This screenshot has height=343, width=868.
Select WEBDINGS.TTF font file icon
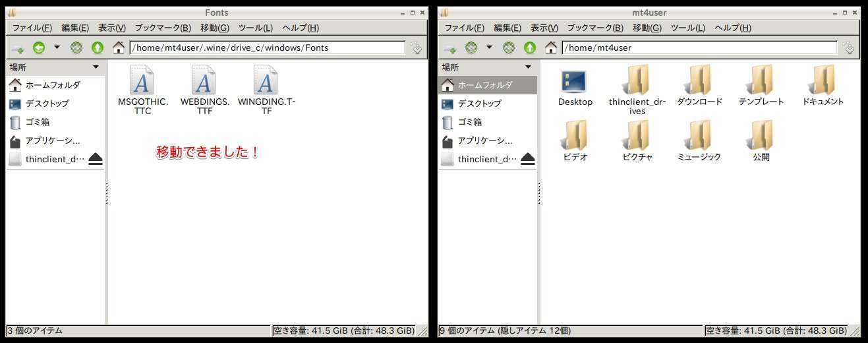coord(204,80)
